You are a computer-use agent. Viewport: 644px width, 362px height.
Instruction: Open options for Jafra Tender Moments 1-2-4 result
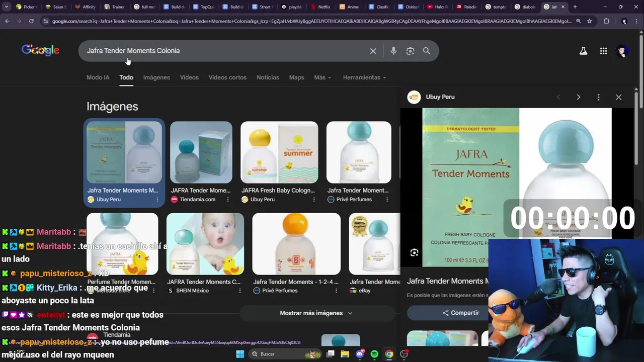coord(336,291)
